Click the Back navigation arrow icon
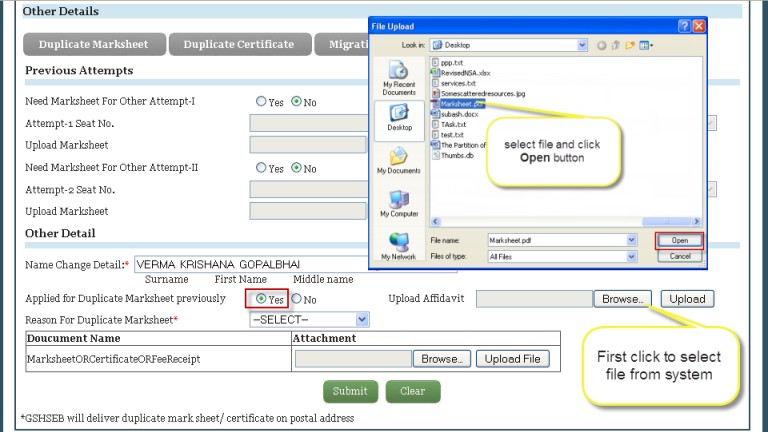 pos(602,45)
